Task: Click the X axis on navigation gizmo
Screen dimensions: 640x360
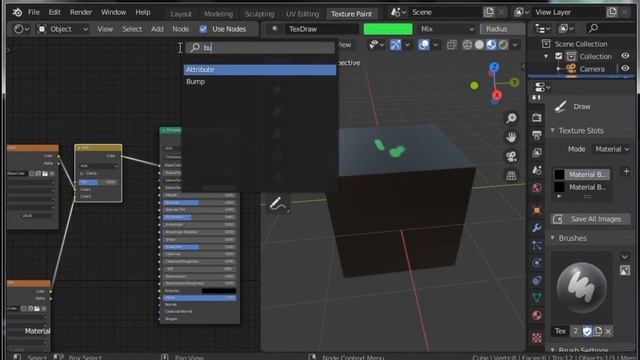Action: [496, 95]
